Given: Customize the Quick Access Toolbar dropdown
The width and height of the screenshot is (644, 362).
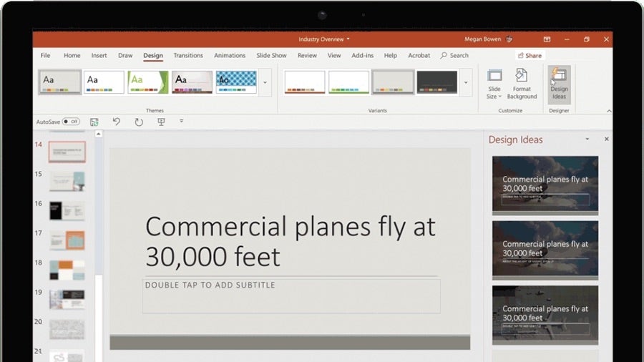Looking at the screenshot, I should click(181, 122).
